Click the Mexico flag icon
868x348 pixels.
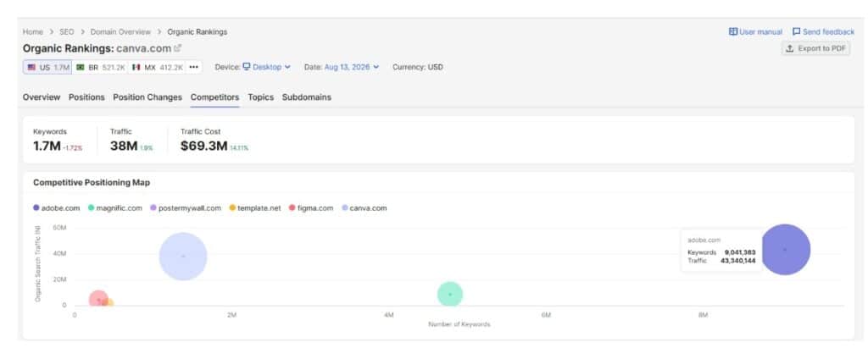[x=136, y=68]
